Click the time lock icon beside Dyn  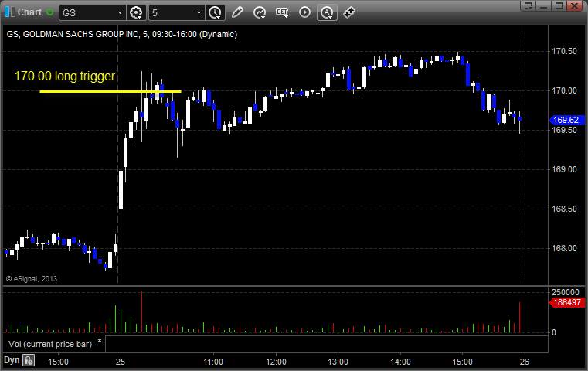coord(29,360)
